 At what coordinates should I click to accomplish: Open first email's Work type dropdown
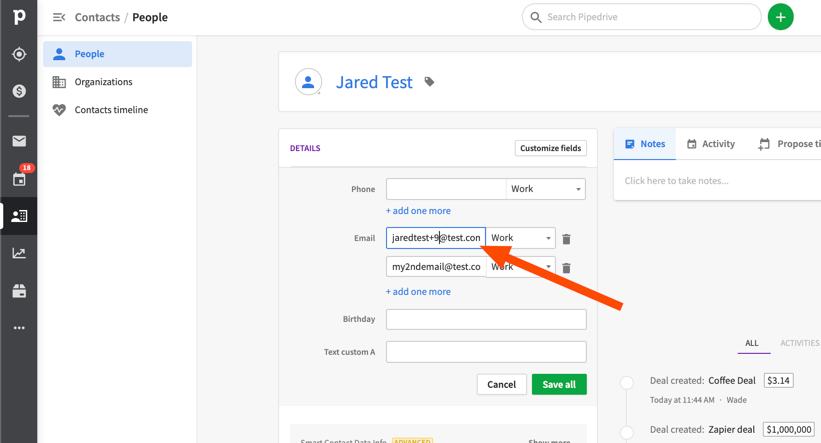click(x=520, y=238)
